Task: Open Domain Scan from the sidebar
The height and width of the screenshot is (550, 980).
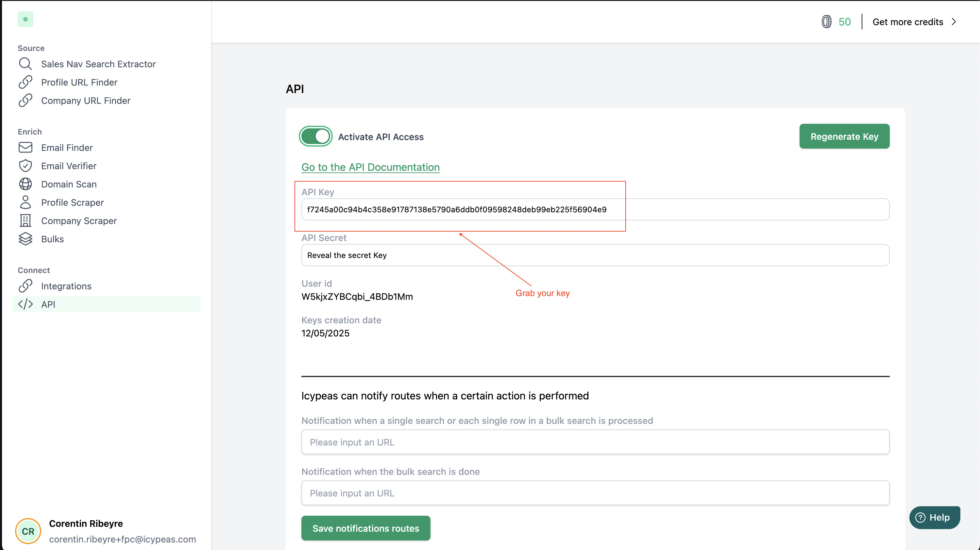Action: [x=69, y=184]
